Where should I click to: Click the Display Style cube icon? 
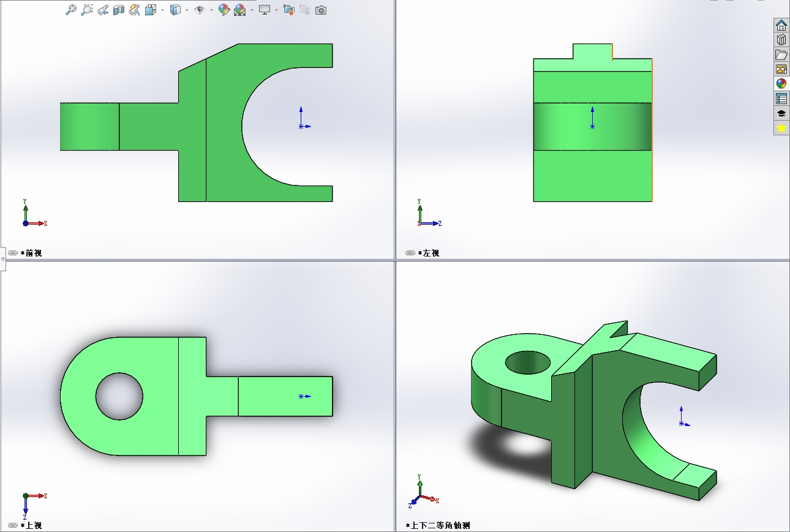tap(175, 10)
